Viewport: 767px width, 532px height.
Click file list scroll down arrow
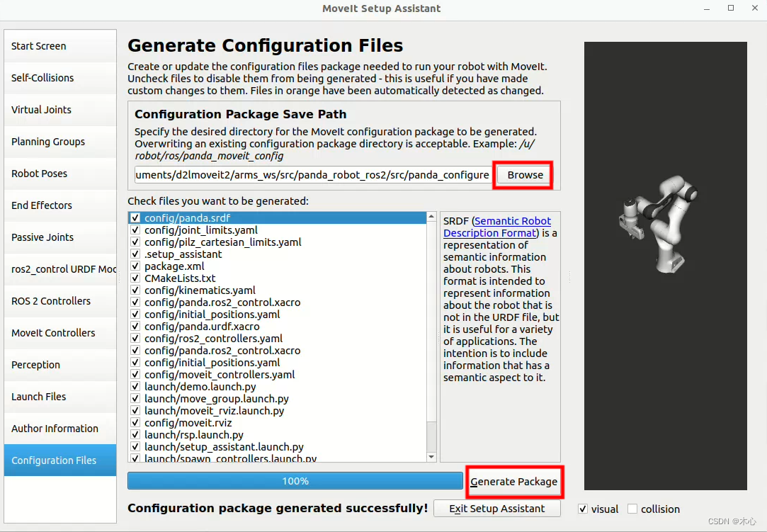tap(431, 457)
